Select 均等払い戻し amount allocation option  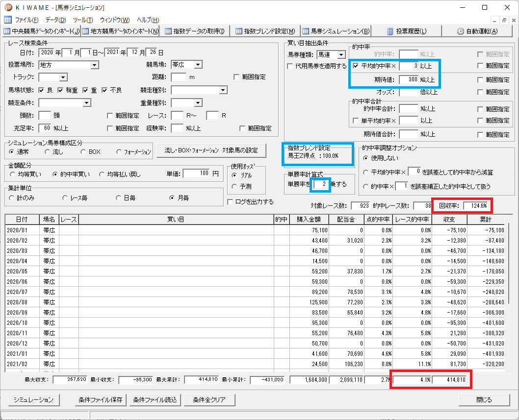tap(102, 174)
